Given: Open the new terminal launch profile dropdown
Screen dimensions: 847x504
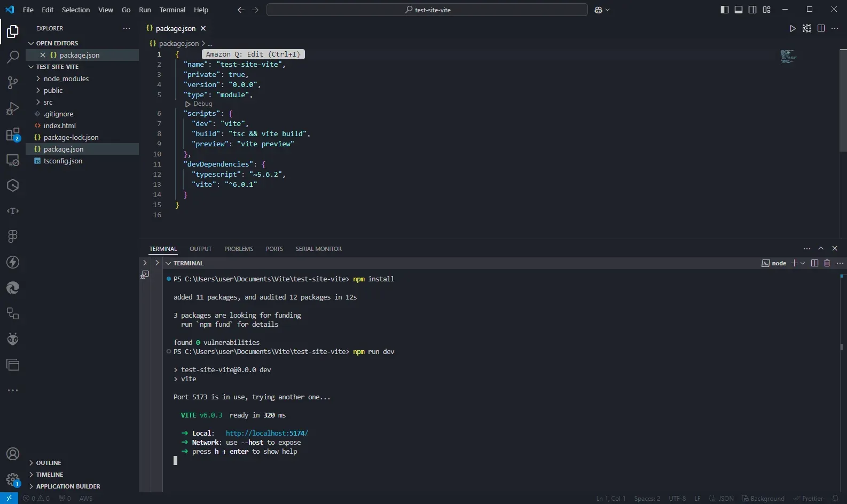Looking at the screenshot, I should pyautogui.click(x=803, y=263).
